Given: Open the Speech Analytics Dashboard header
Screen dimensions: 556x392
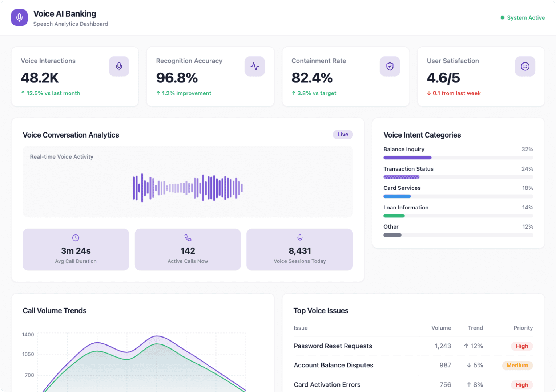Looking at the screenshot, I should pos(70,24).
